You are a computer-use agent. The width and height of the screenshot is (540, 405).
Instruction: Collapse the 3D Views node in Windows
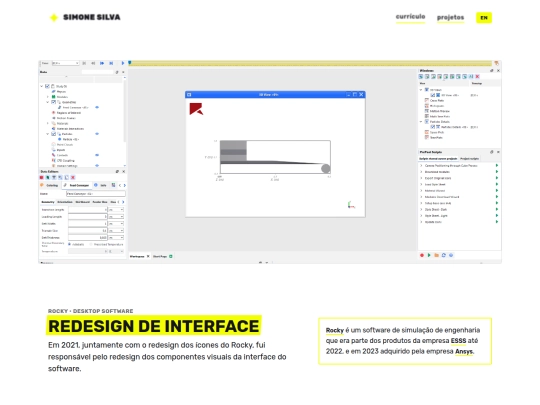click(421, 90)
